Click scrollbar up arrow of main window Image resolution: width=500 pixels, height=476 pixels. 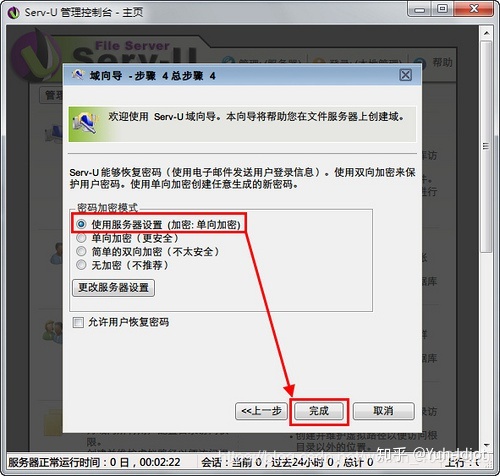tap(486, 33)
